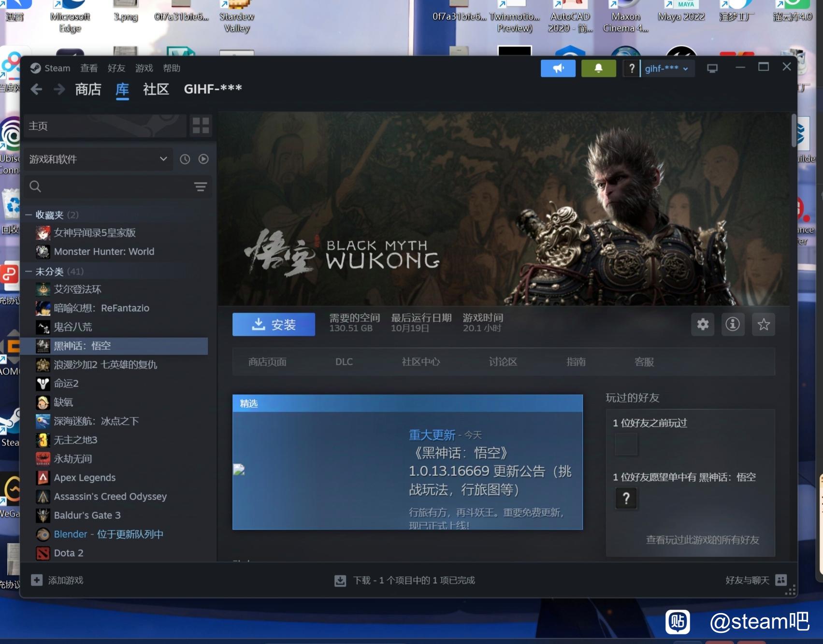823x644 pixels.
Task: Click friend wishlist question mark avatar
Action: click(x=626, y=499)
